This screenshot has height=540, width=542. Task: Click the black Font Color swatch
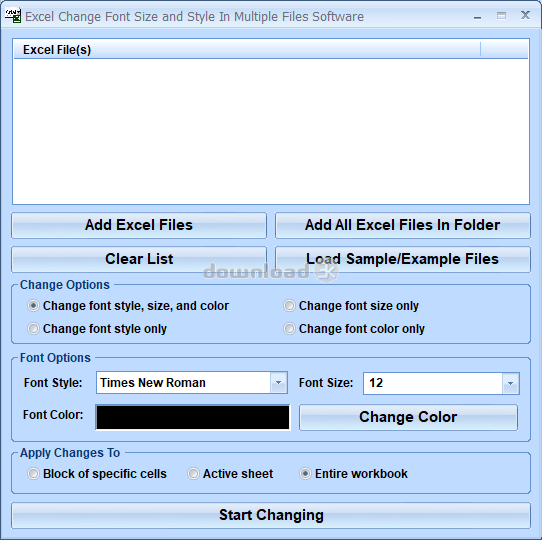pos(193,417)
